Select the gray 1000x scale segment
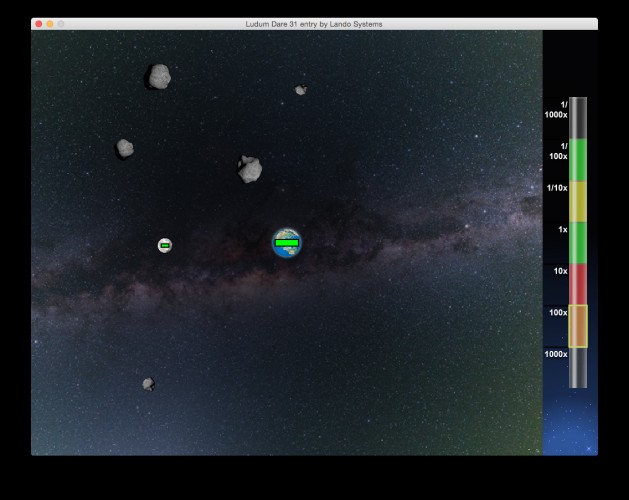629x500 pixels. (x=578, y=368)
